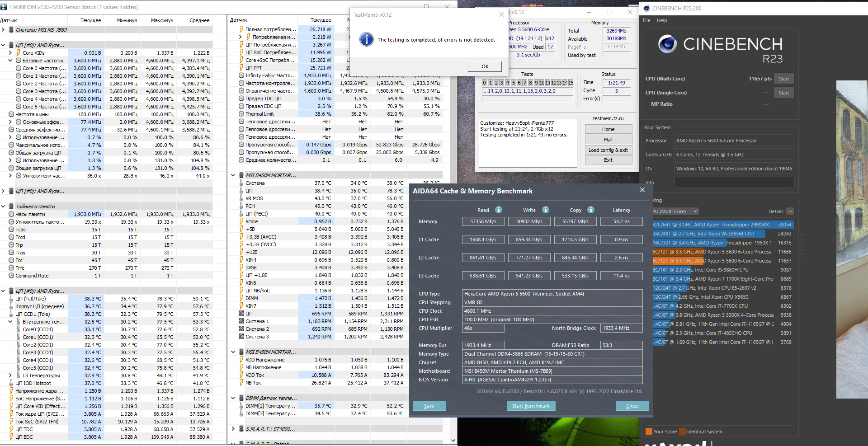This screenshot has width=868, height=446.
Task: Click the info icon beside Copy in AIDA64
Action: tap(591, 210)
